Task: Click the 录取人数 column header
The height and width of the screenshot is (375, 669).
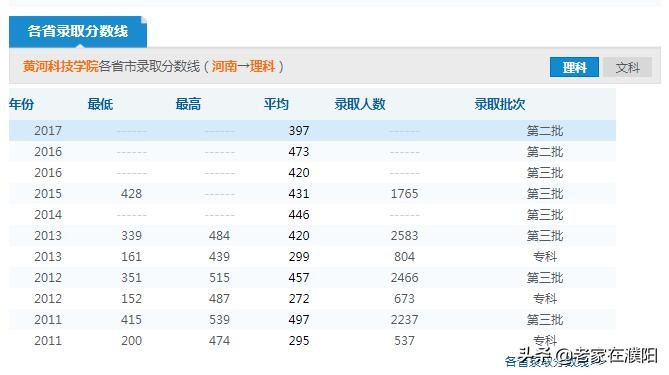Action: 360,104
